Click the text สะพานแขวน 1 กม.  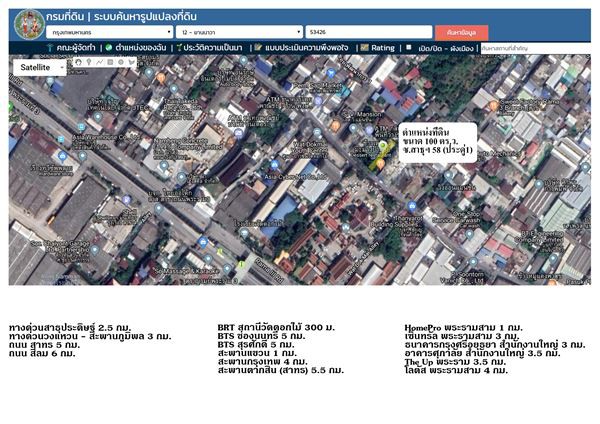click(257, 353)
